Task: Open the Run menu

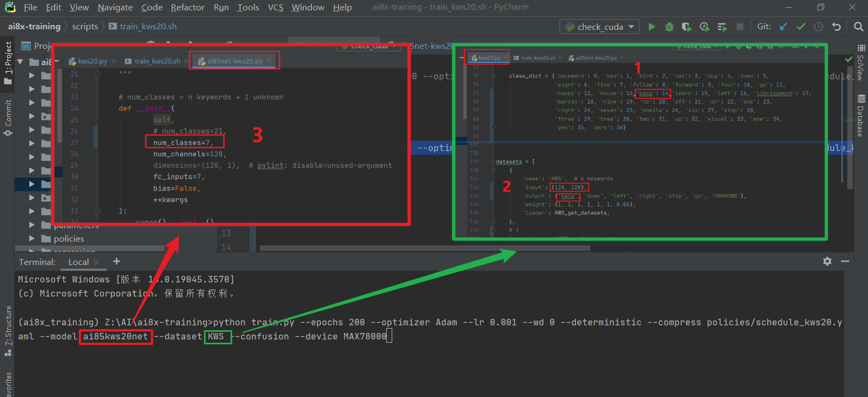Action: point(221,8)
